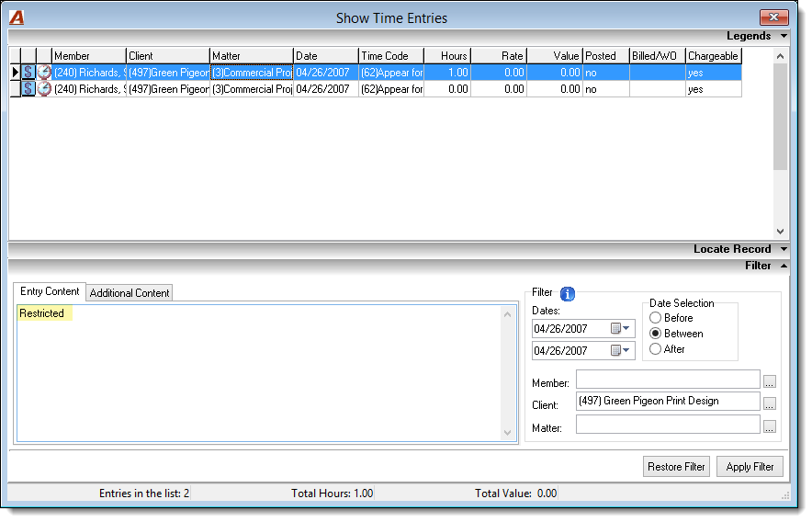Click the Apply Filter button

tap(750, 467)
